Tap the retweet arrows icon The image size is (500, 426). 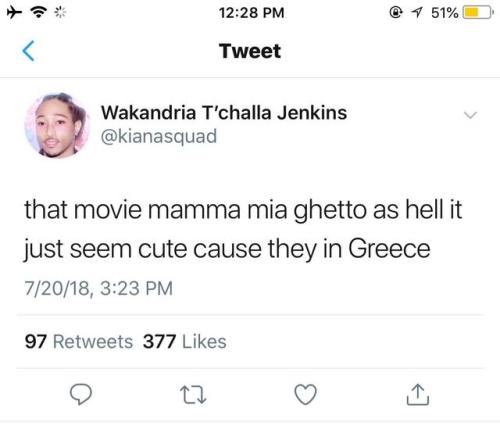193,395
